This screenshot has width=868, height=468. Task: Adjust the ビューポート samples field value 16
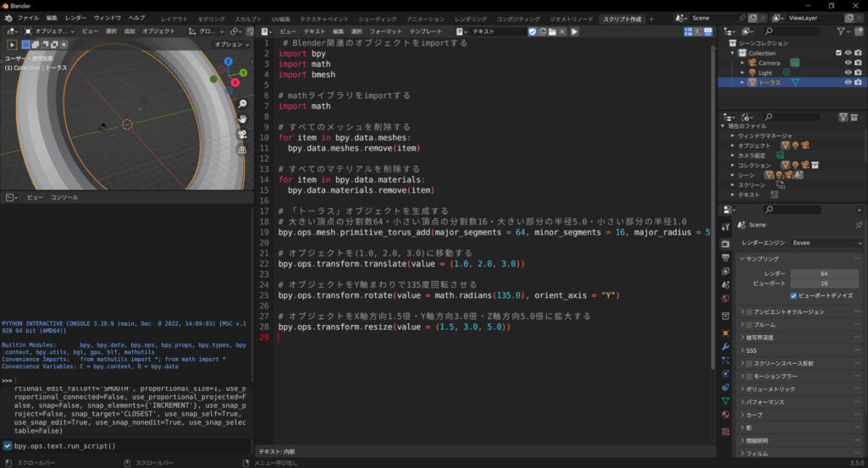824,284
